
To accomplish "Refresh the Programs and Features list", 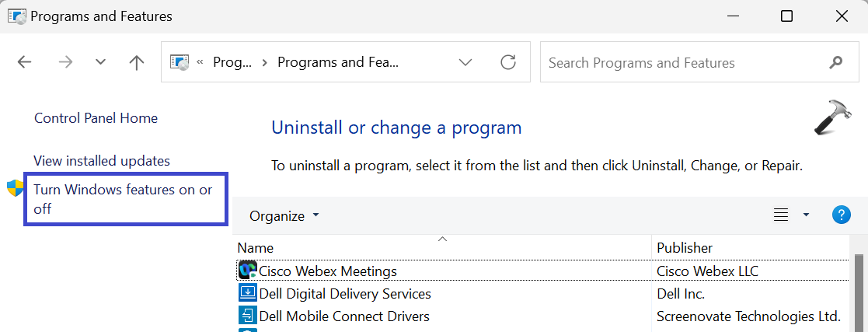I will coord(508,62).
